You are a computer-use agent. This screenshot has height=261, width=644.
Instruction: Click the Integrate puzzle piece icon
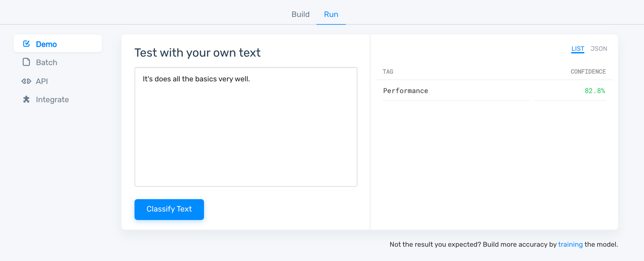pyautogui.click(x=26, y=99)
